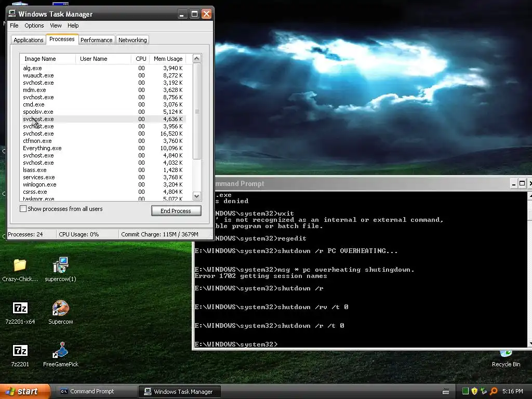Select the csrss.exe process row

click(x=103, y=192)
